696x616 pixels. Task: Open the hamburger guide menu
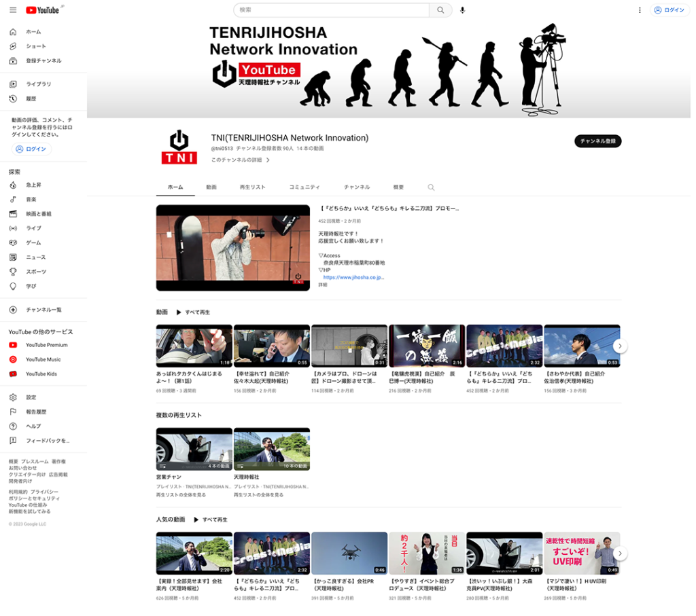[13, 10]
